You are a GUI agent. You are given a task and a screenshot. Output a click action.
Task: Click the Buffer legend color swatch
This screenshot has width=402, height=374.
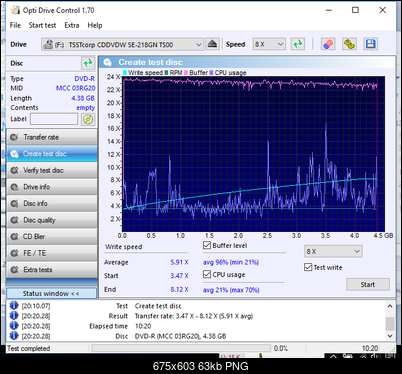(x=186, y=72)
